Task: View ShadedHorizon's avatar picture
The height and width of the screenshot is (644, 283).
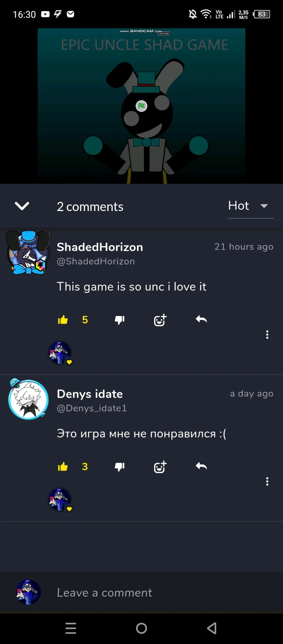Action: pos(29,253)
